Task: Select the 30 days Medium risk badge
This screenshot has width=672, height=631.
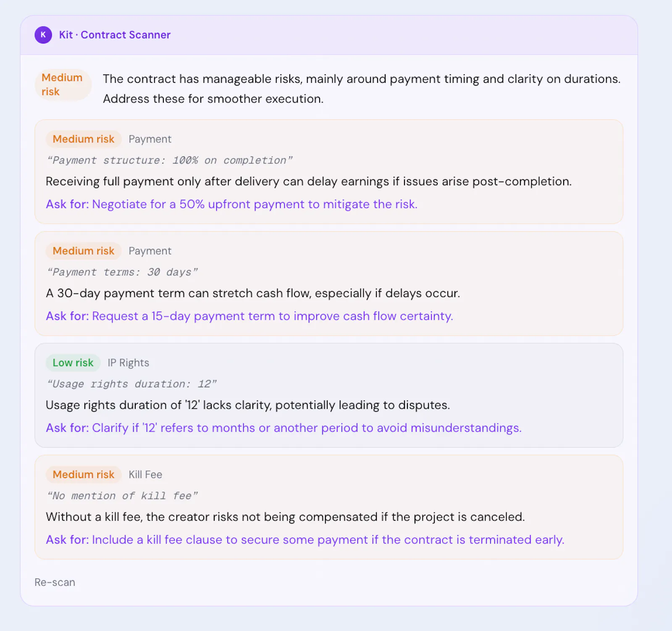Action: (84, 251)
